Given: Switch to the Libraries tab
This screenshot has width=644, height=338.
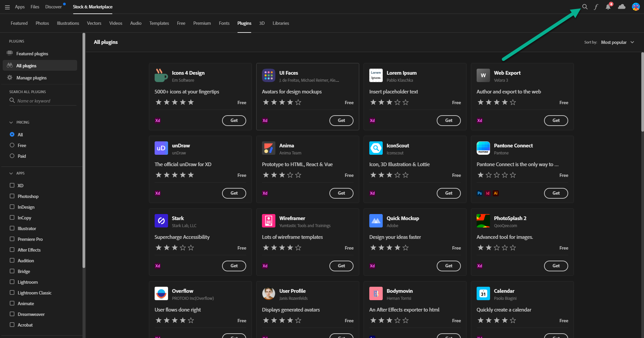Looking at the screenshot, I should click(x=281, y=23).
